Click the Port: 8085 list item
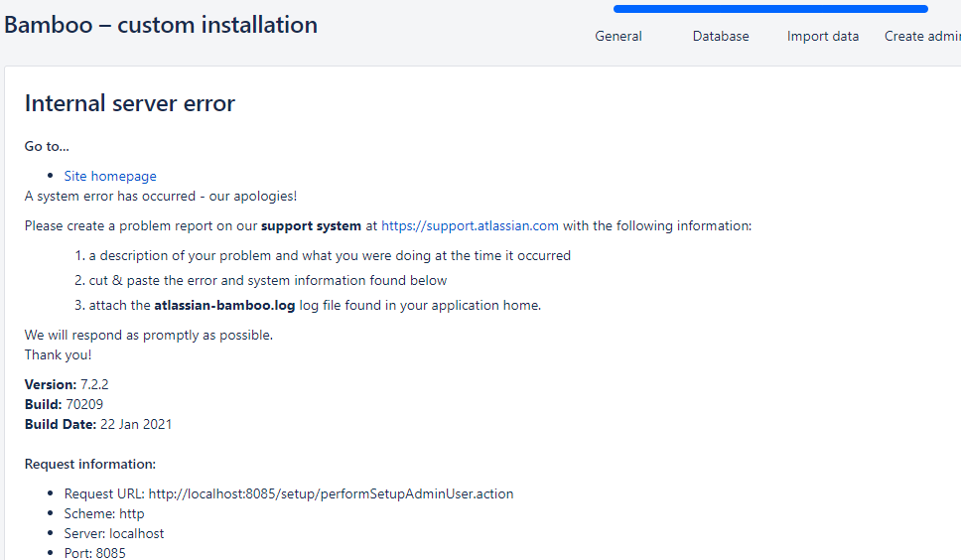 95,553
